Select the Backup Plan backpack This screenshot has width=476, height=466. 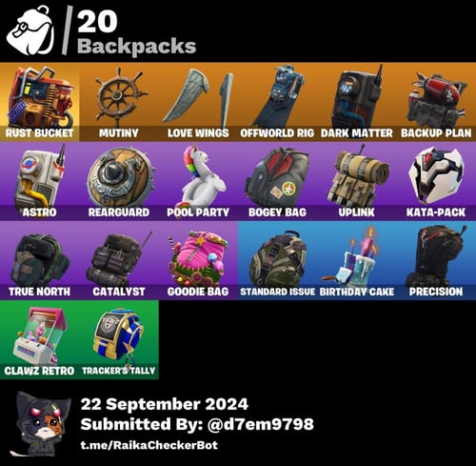(x=436, y=102)
